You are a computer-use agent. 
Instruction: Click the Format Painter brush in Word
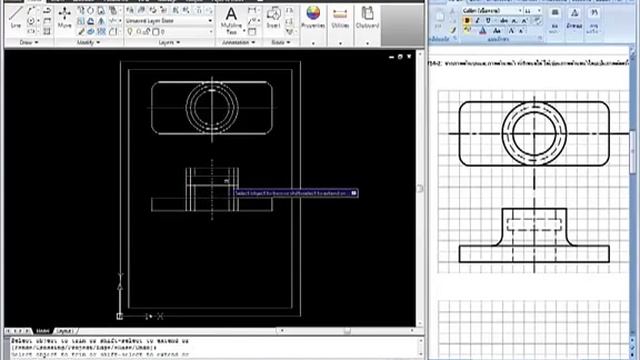453,29
